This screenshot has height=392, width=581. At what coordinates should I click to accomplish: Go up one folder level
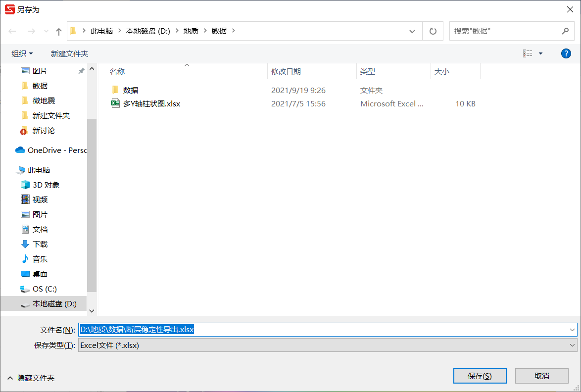click(x=58, y=32)
